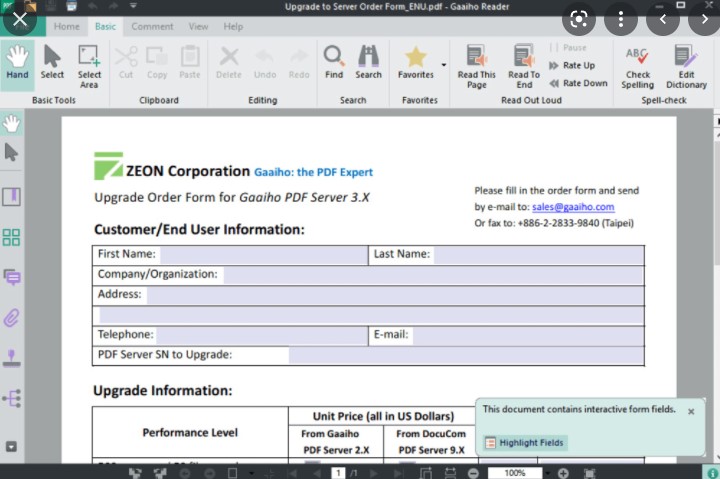Open the Home ribbon tab

[x=67, y=27]
